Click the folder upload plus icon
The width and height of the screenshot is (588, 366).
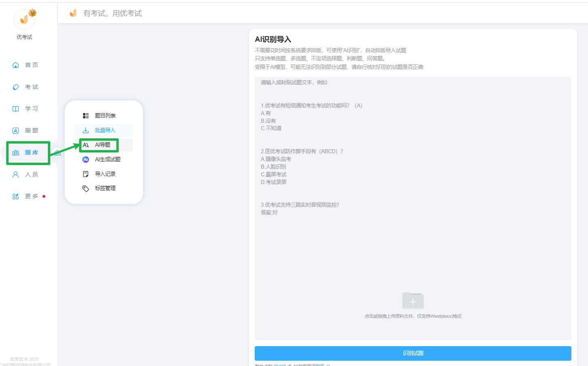click(413, 301)
